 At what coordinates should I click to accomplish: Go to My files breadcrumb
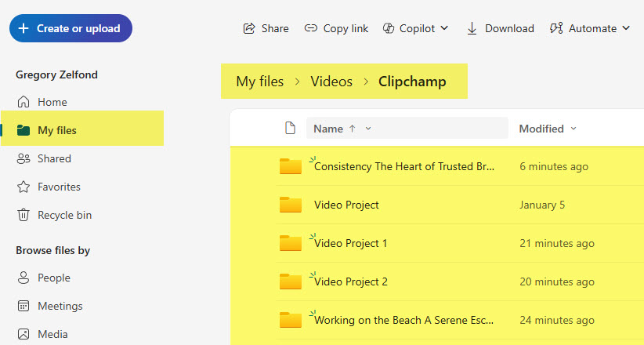pos(259,82)
